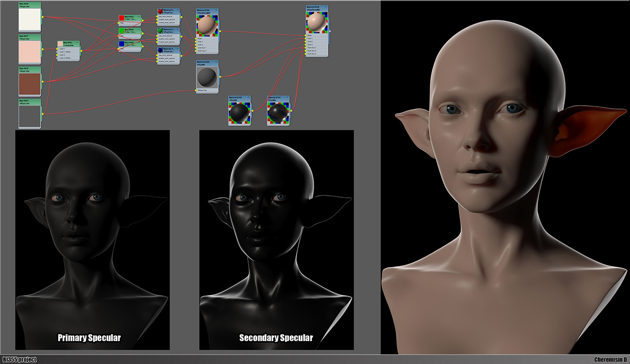Screen dimensions: 630x364
Task: Click the blue sphere VRayFastSSS node icon
Action: 160,50
